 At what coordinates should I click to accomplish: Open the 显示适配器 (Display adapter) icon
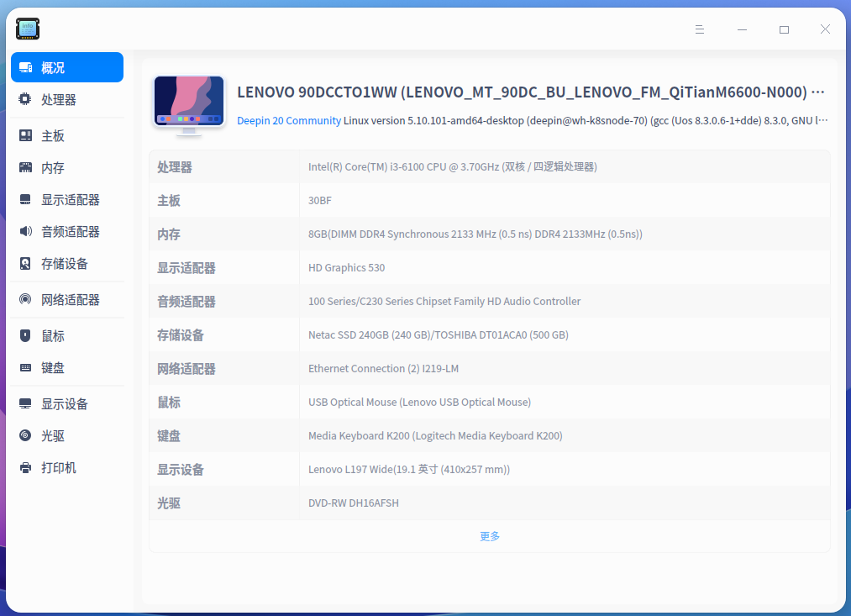(x=25, y=199)
